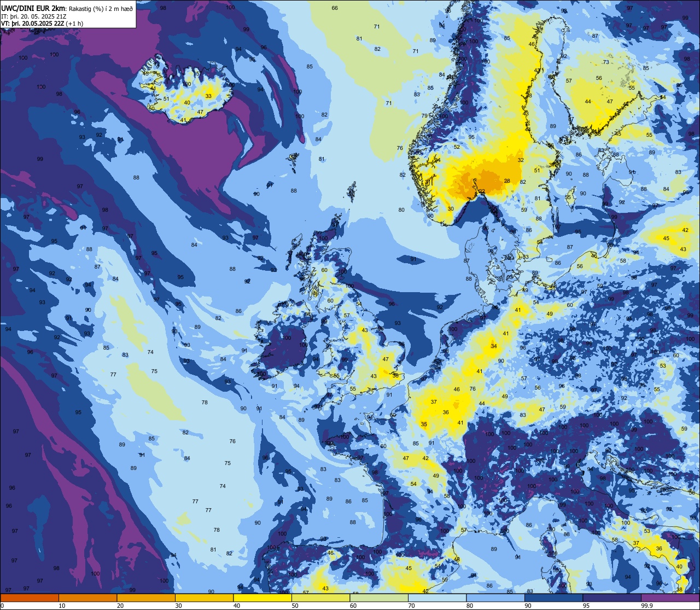Click the 60–70 light green legend swatch
The height and width of the screenshot is (610, 700).
379,597
